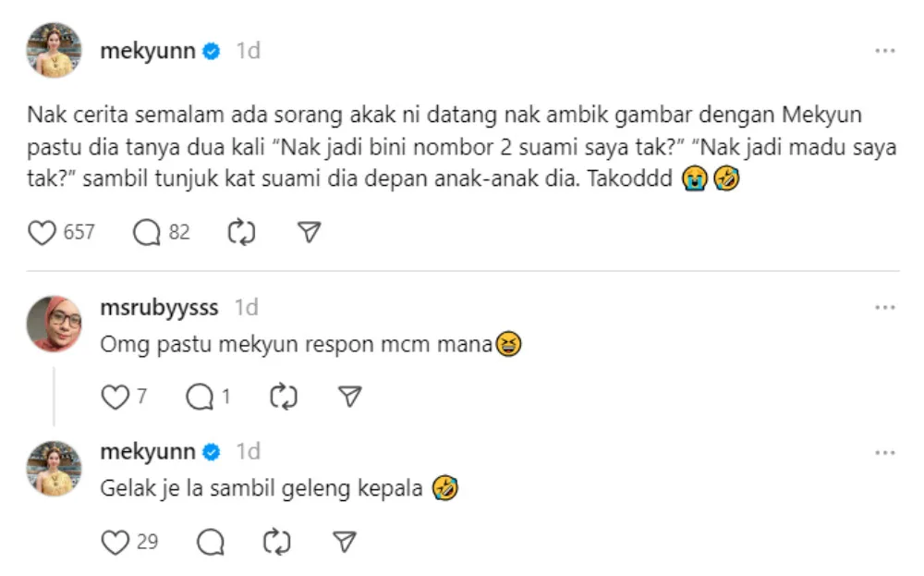Reply to msrubyysss's comment

tap(200, 398)
